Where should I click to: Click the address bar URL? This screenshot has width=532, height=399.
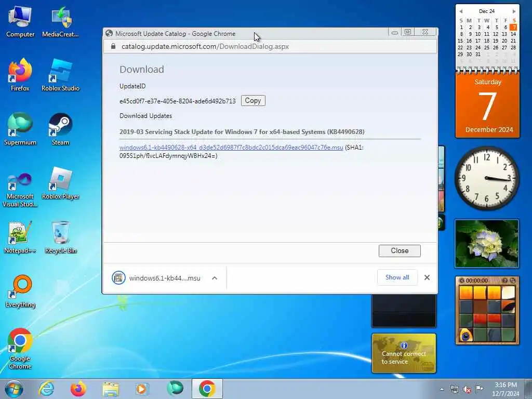pos(205,46)
